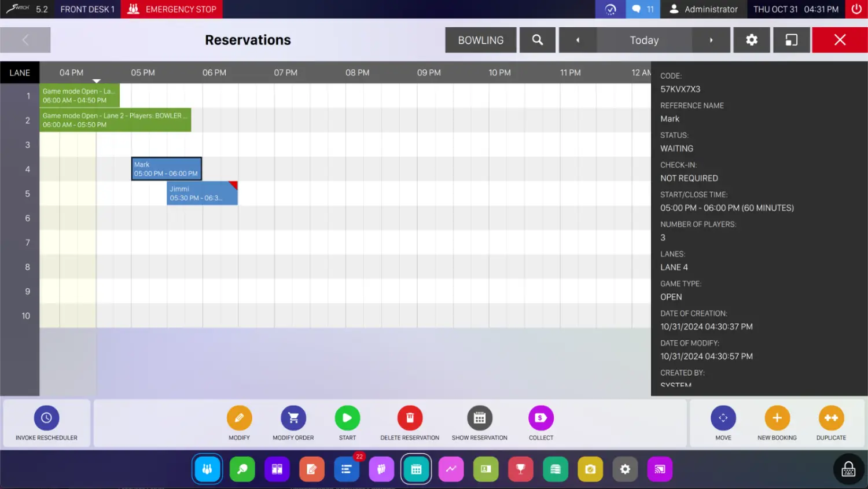Open the orange notes edit dock icon
Screen dimensions: 868x489
click(x=312, y=469)
